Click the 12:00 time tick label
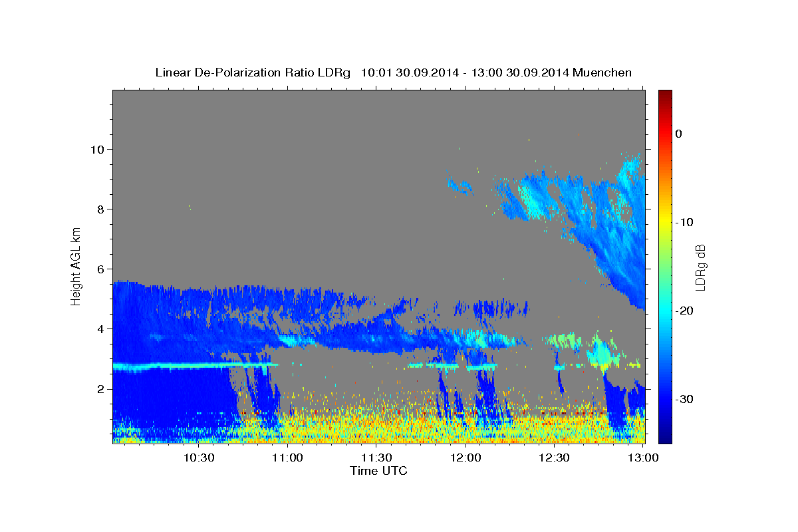 (x=465, y=458)
